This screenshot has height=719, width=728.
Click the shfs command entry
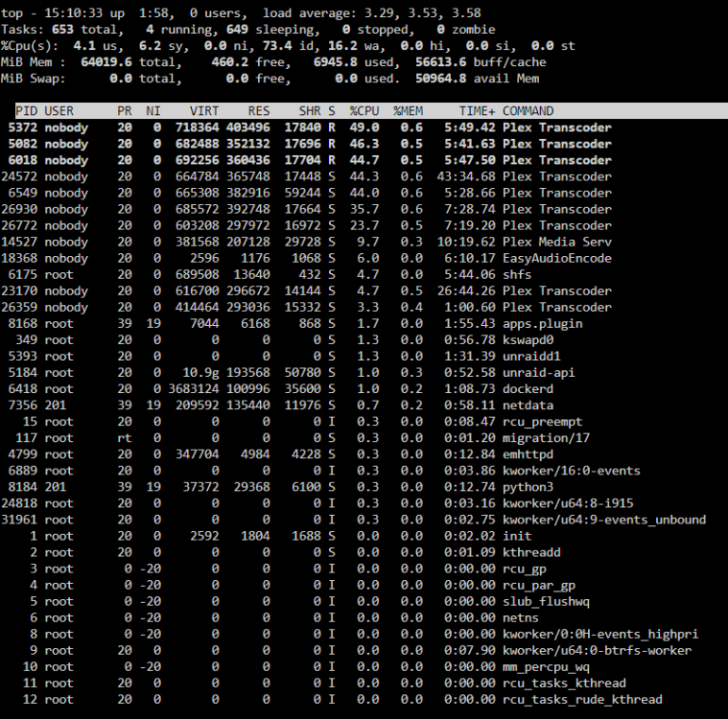click(x=517, y=274)
